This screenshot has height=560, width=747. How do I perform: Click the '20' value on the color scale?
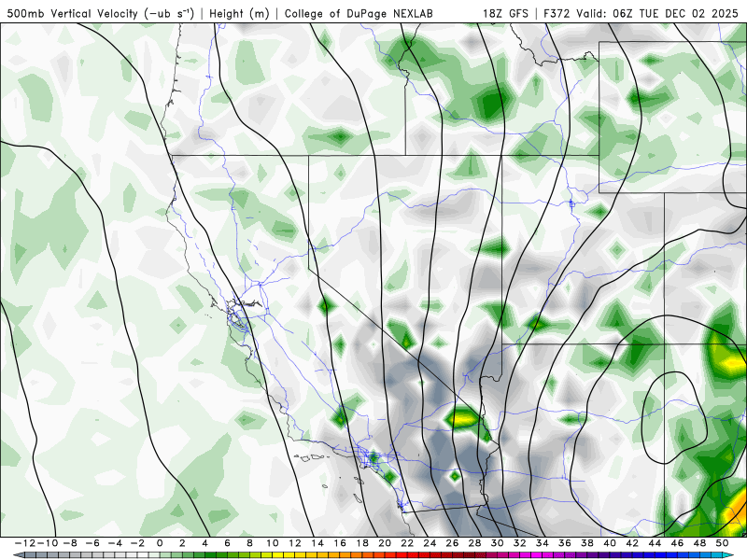[385, 543]
